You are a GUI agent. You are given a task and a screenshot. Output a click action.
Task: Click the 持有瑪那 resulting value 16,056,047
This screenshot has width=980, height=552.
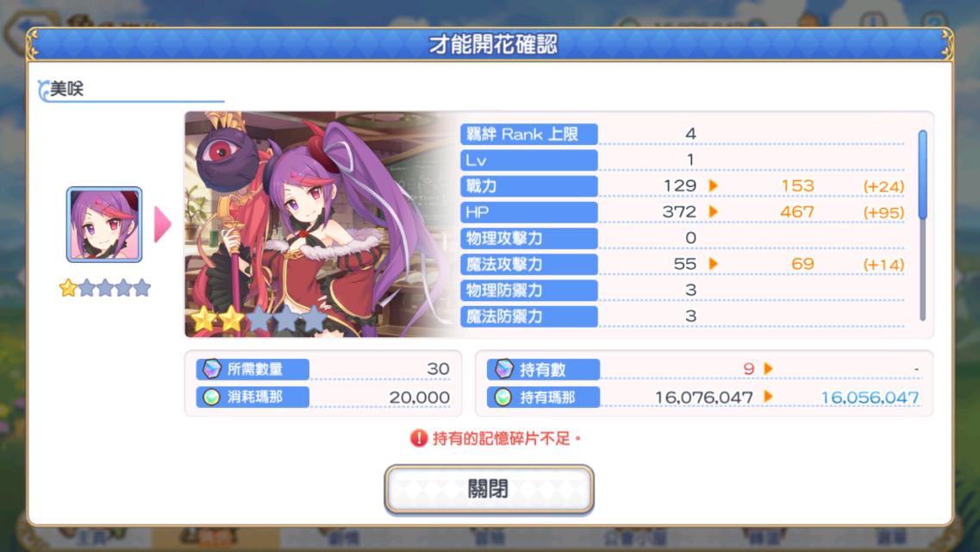click(870, 398)
